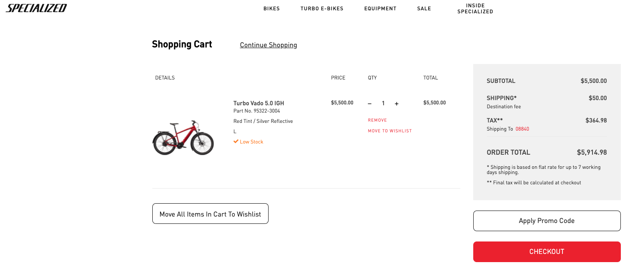
Task: Proceed with the red Checkout button
Action: [x=547, y=252]
